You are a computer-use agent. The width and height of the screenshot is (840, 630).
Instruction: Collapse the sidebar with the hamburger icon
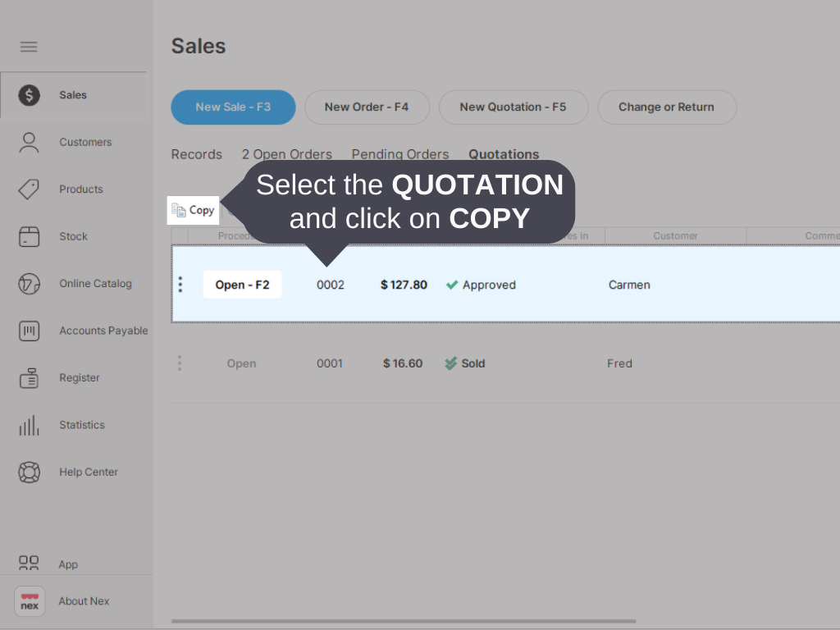pos(29,47)
